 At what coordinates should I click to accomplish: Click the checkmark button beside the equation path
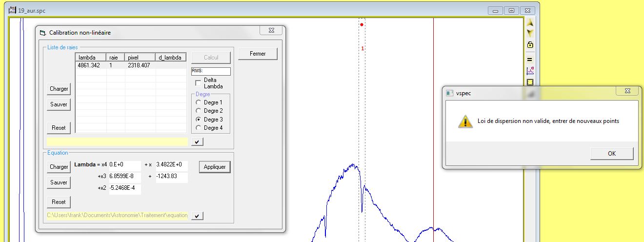(197, 216)
